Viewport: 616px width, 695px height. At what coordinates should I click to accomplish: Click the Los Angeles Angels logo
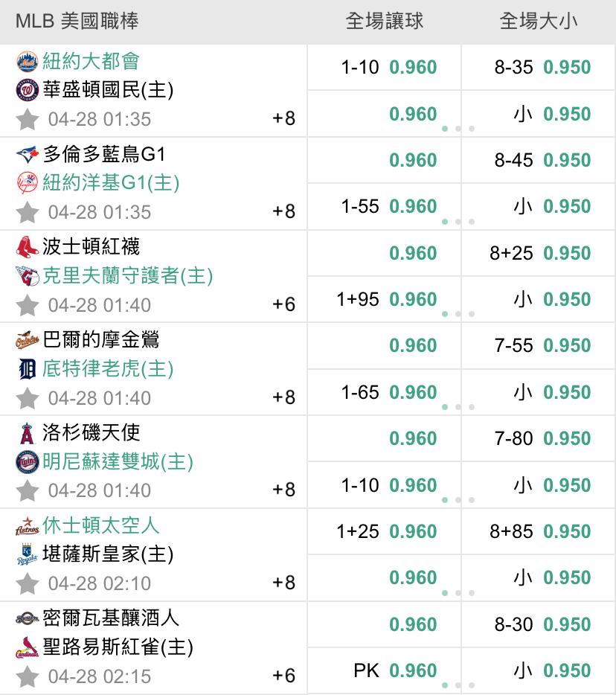pos(27,433)
